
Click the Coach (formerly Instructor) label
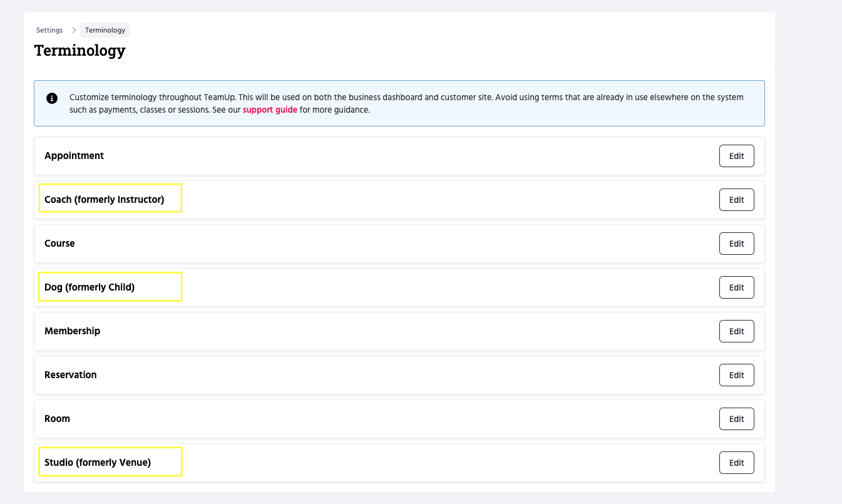click(104, 200)
